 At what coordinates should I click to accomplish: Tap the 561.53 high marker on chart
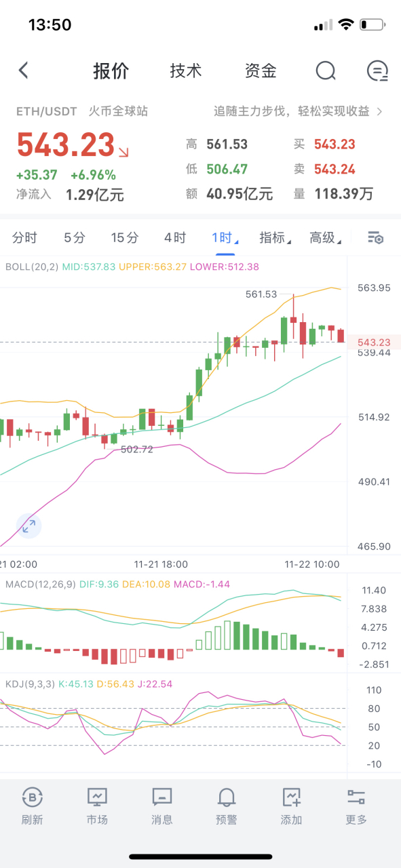261,294
